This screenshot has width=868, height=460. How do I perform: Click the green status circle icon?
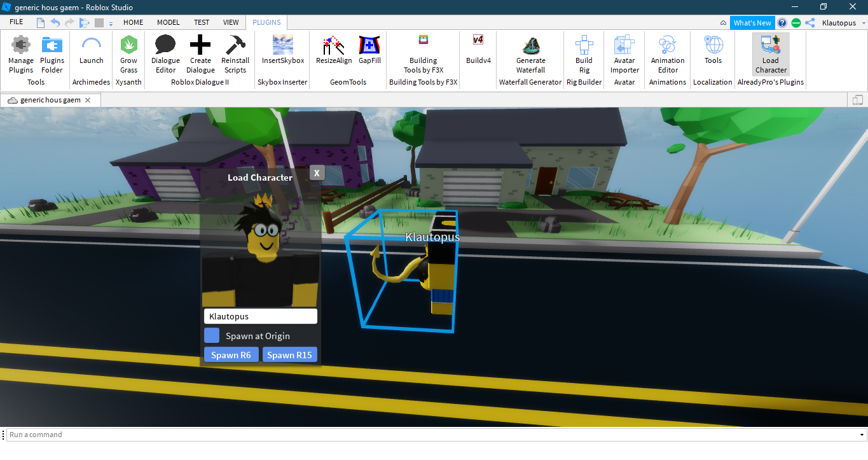pos(796,23)
